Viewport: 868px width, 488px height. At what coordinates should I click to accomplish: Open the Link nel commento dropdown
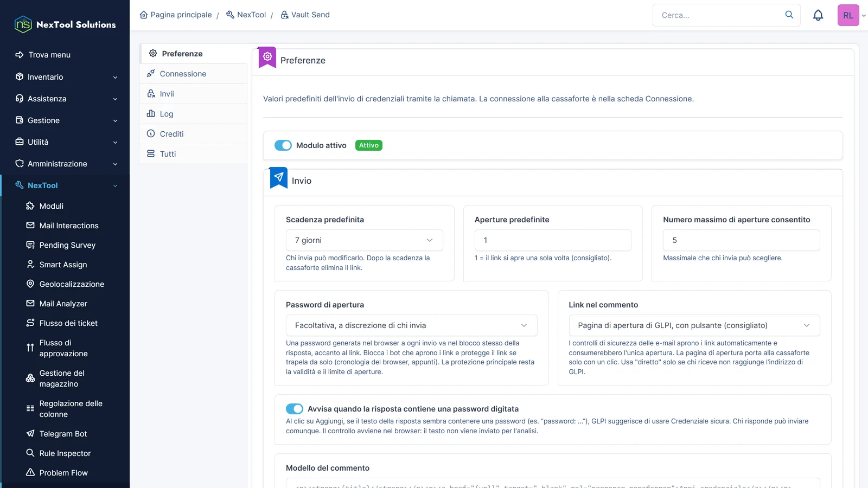[x=694, y=325]
